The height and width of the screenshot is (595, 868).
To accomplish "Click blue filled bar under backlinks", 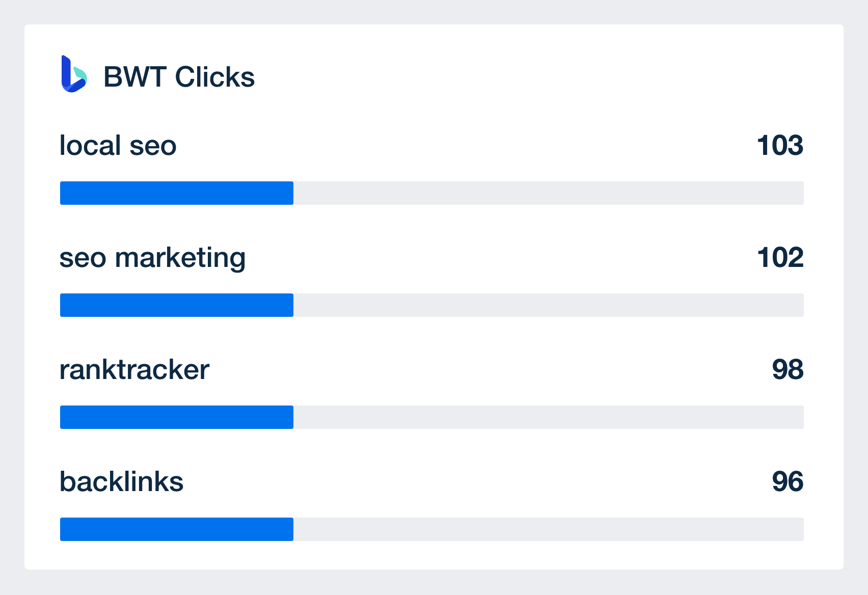I will (x=177, y=529).
